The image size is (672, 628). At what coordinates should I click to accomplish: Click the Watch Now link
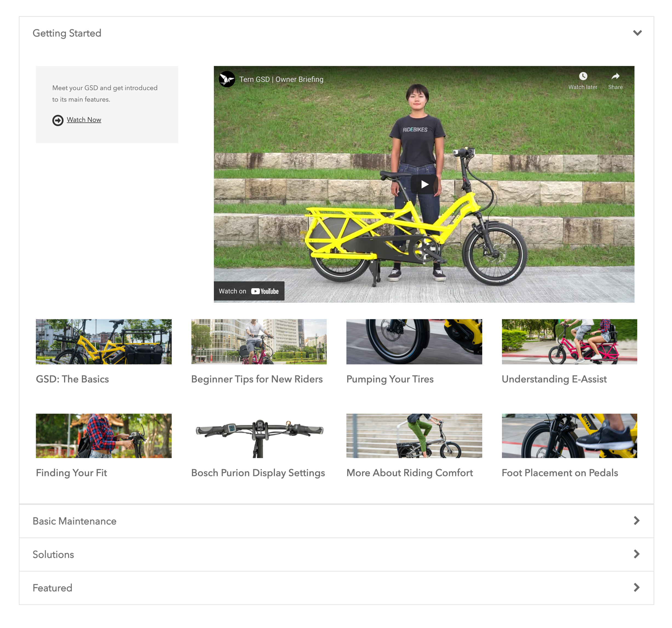tap(84, 120)
